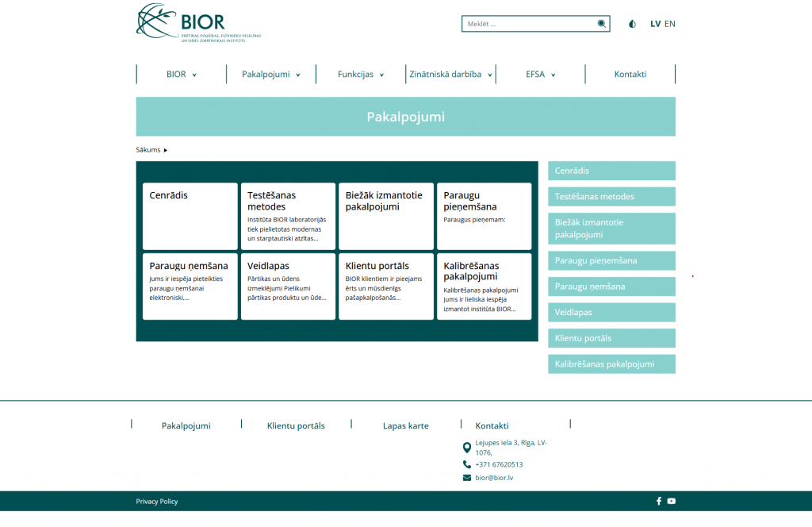Open the Kalibrēšanas pakalpojumi card
This screenshot has width=812, height=527.
(484, 286)
